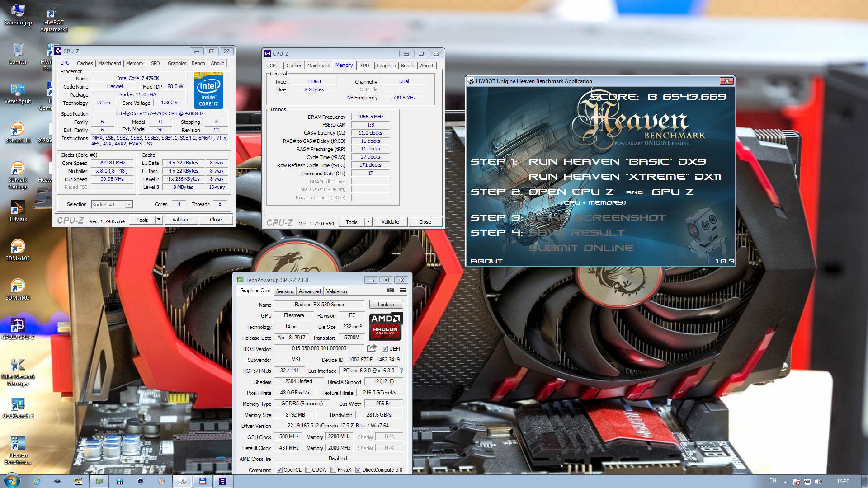
Task: Click Tools button in left CPU-Z window
Action: click(142, 220)
